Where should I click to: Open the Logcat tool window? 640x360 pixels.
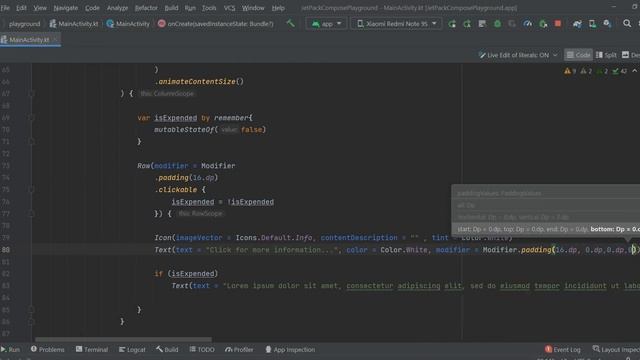[132, 349]
